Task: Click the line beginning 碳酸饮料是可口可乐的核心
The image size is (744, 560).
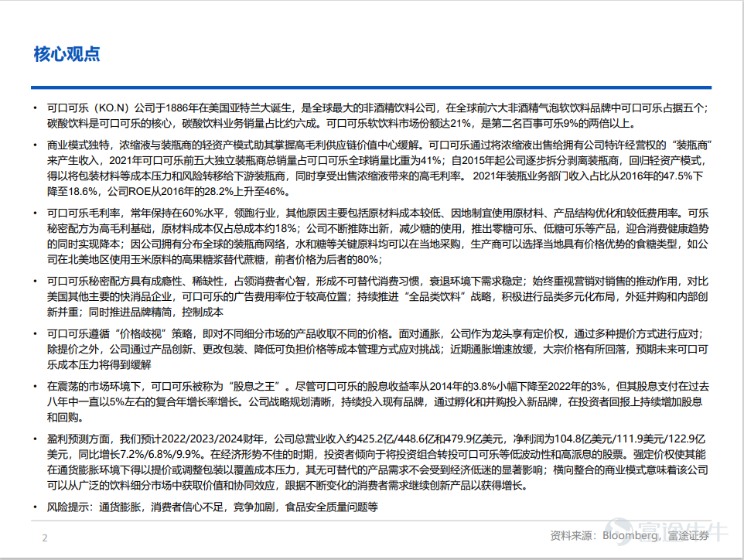Action: 341,124
